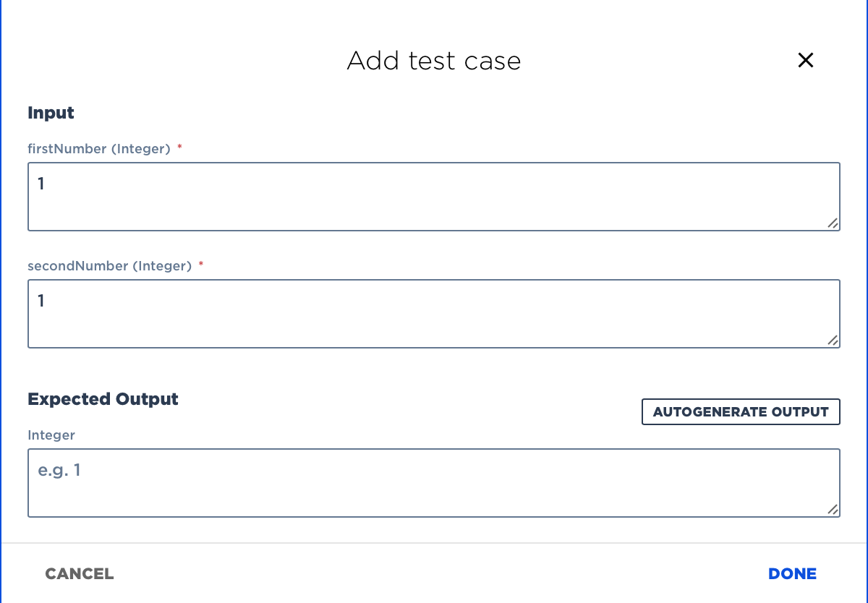Confirm the test case with Done
Viewport: 868px width, 603px height.
click(792, 574)
